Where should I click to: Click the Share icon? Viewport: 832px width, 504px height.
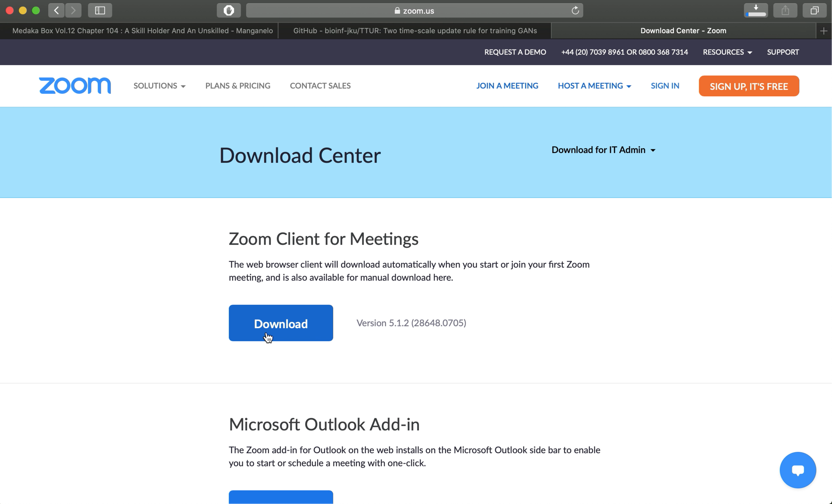[785, 10]
